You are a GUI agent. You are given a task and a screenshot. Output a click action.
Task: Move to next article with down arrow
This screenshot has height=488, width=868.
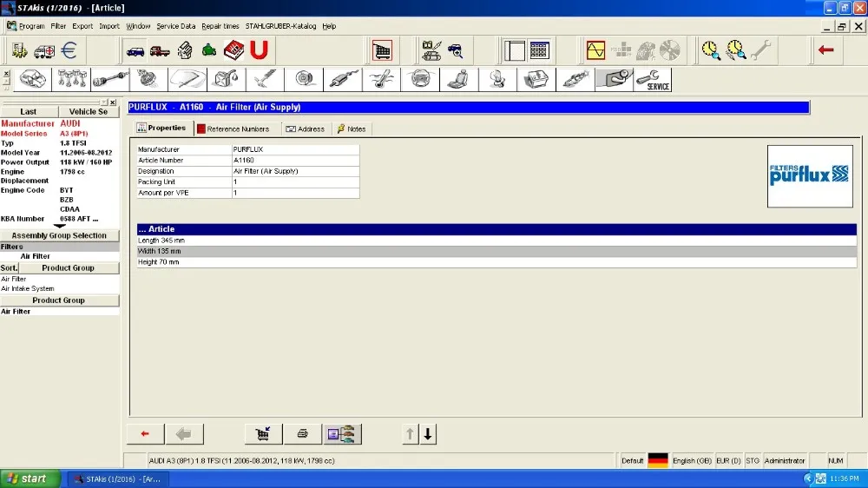point(428,434)
